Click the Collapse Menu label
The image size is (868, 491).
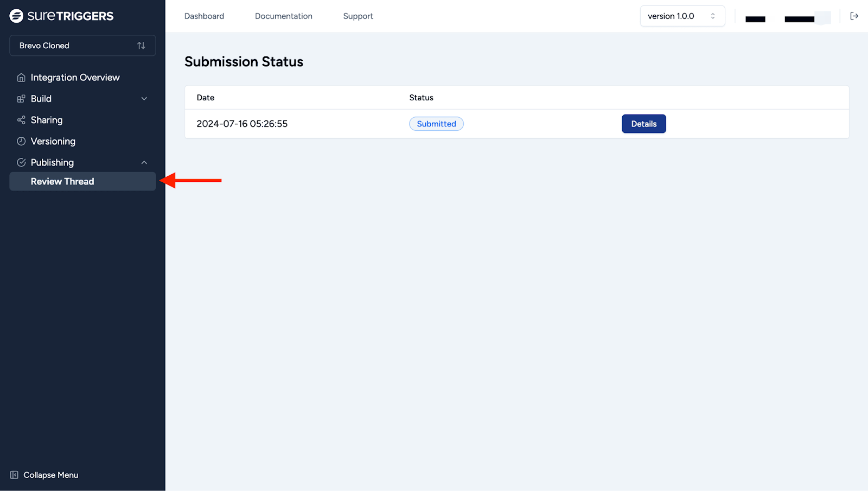(x=51, y=475)
